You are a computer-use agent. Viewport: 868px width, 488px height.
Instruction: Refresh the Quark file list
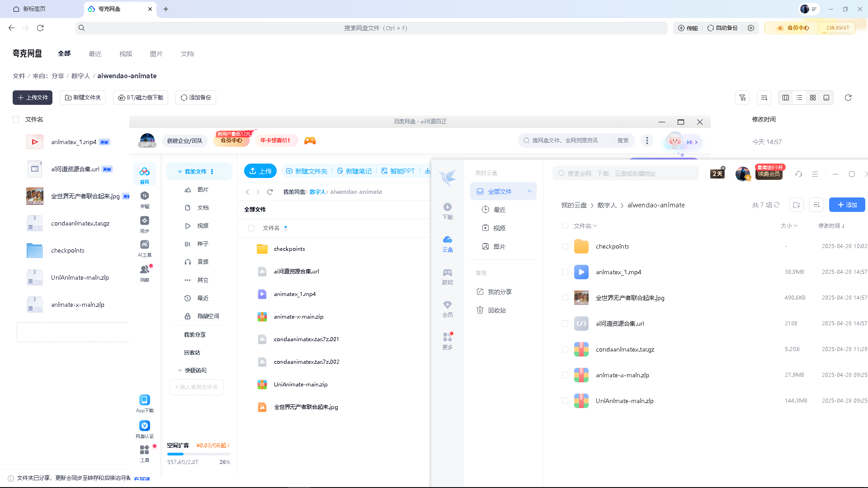point(848,98)
